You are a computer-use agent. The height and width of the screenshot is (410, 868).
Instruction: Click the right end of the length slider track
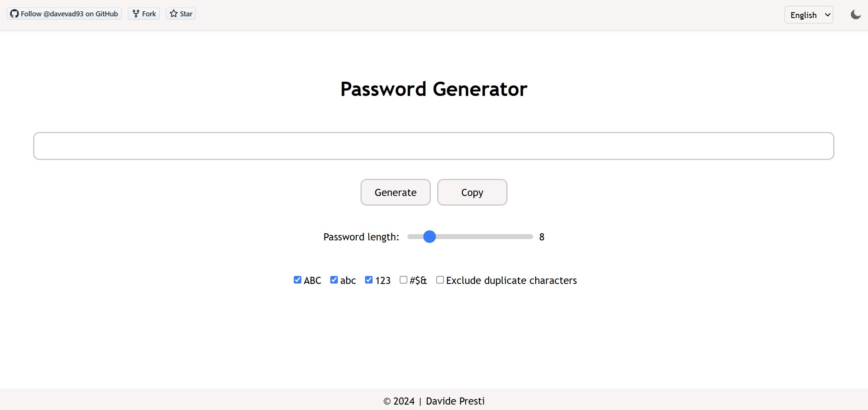[531, 237]
